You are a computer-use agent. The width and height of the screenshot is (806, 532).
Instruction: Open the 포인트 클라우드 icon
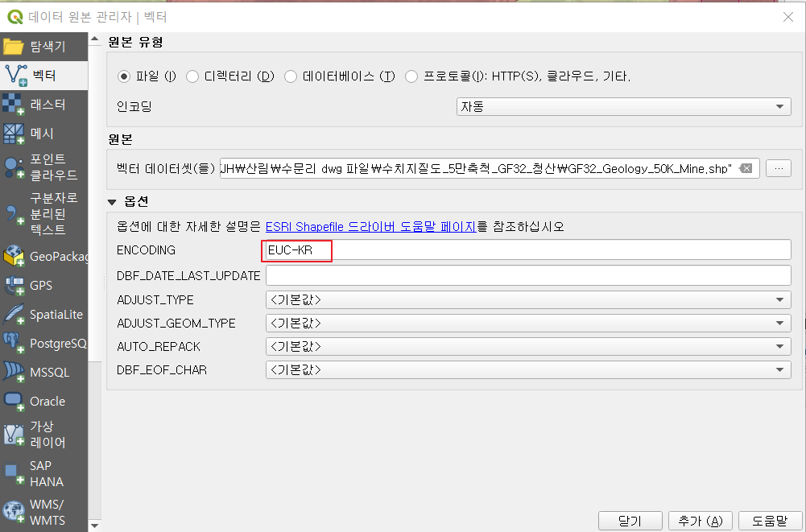tap(13, 167)
